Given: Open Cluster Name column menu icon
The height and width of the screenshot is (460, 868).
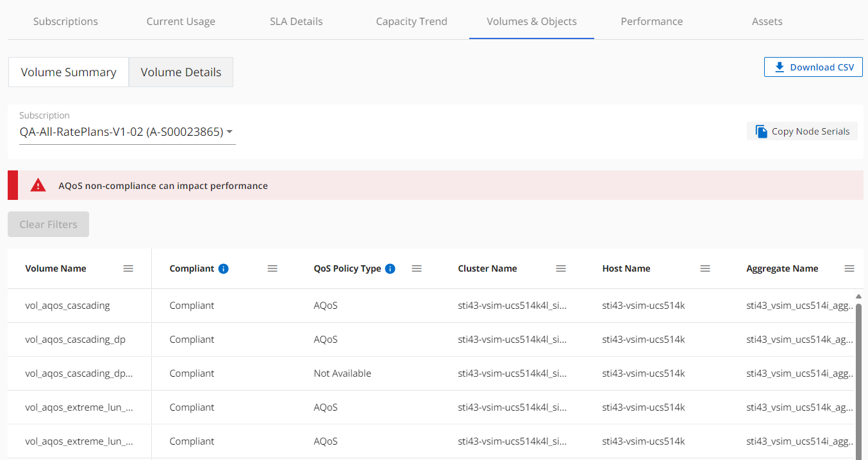Looking at the screenshot, I should click(x=561, y=268).
